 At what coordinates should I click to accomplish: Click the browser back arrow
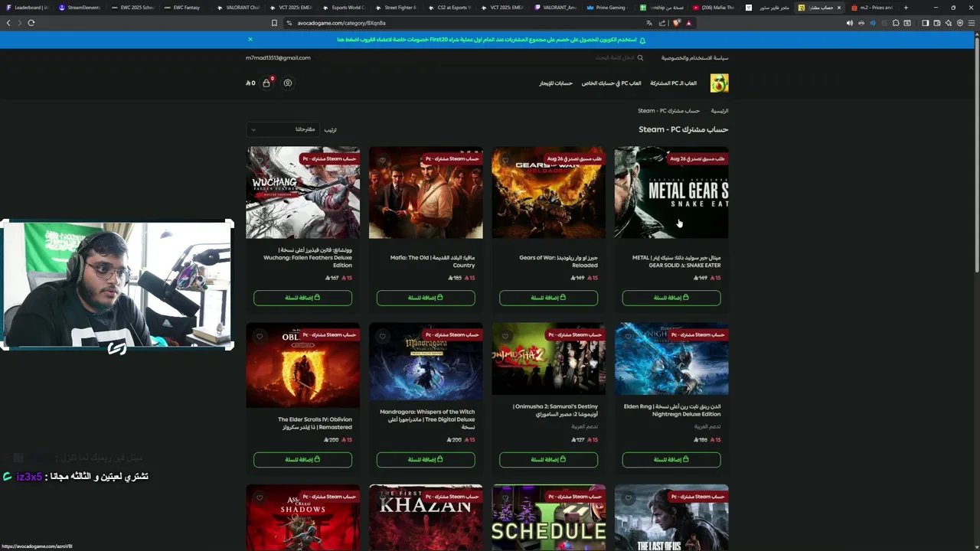point(8,23)
